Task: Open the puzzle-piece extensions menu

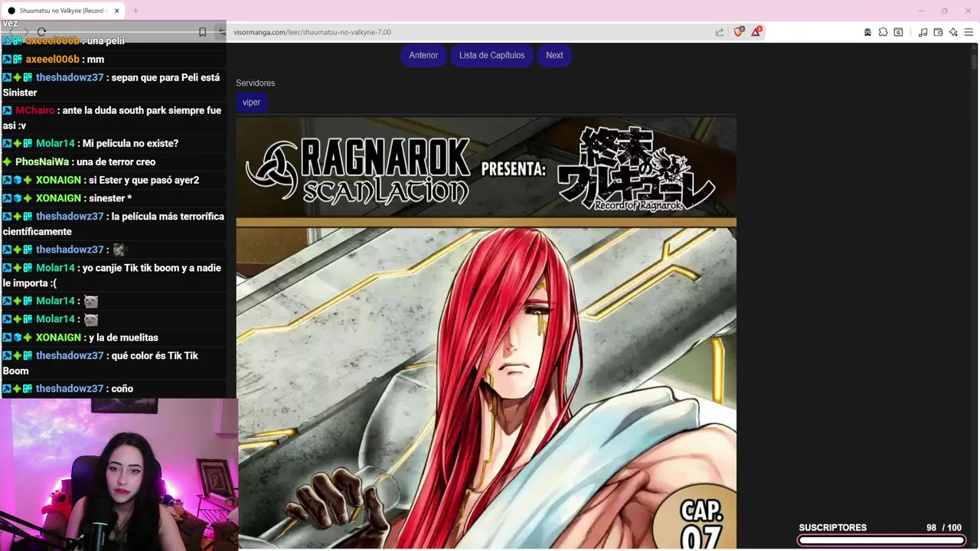Action: 883,32
